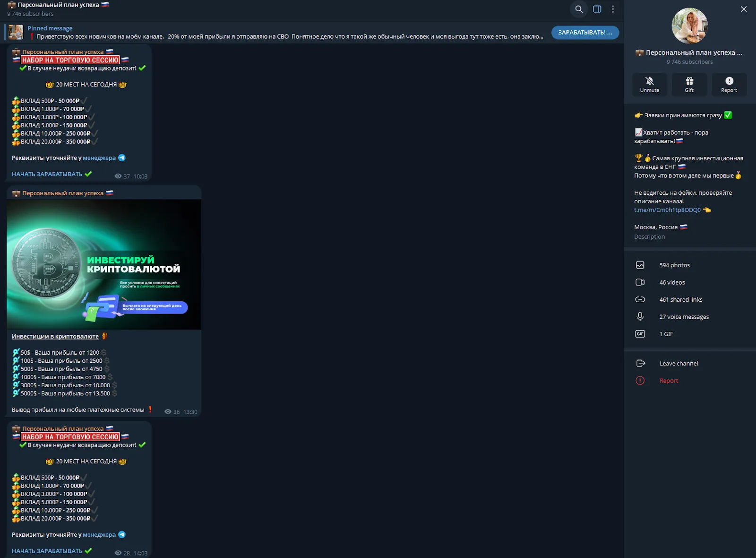Click the 5000$ - Ваша прибыль от 13.500 line
Screen dimensions: 756x558
tap(65, 393)
